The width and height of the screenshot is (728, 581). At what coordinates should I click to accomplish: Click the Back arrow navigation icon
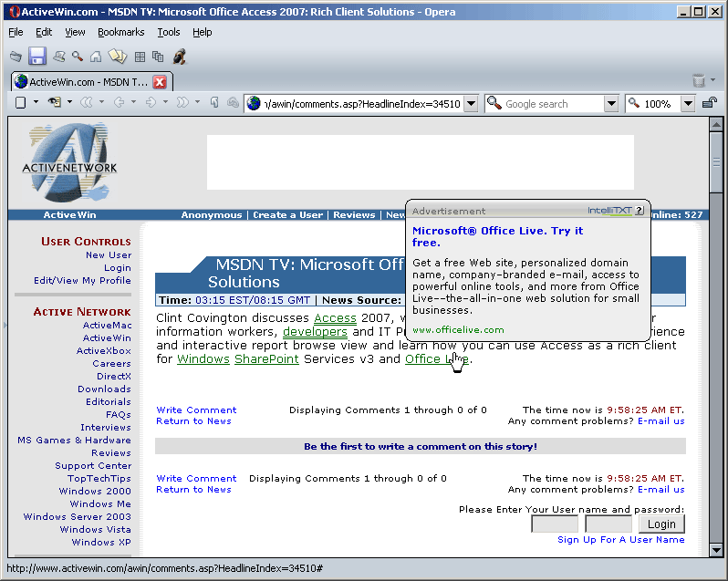tap(119, 102)
